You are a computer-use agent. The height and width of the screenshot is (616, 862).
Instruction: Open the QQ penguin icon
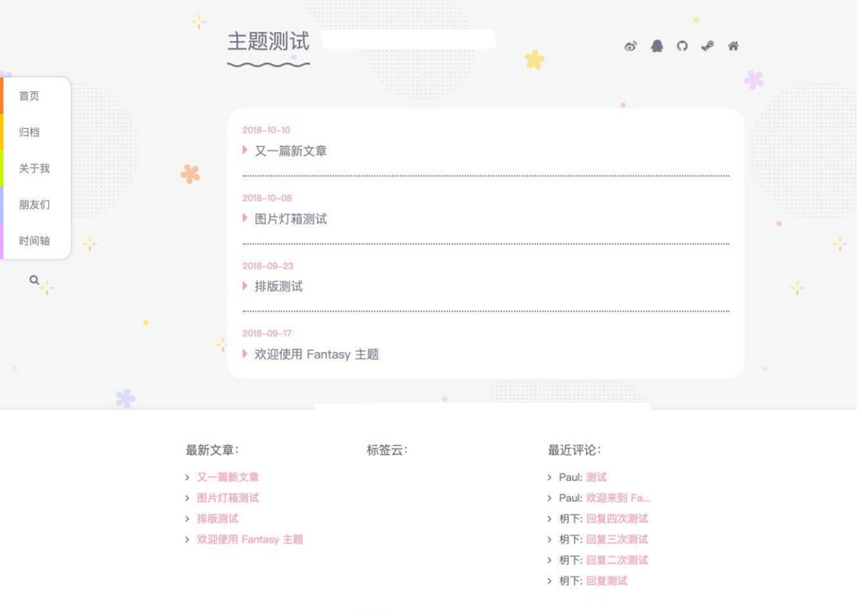point(657,47)
